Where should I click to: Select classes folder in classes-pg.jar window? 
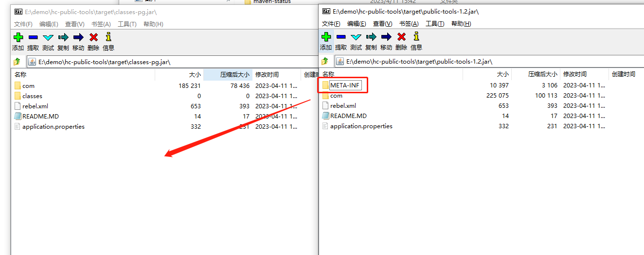[x=32, y=96]
